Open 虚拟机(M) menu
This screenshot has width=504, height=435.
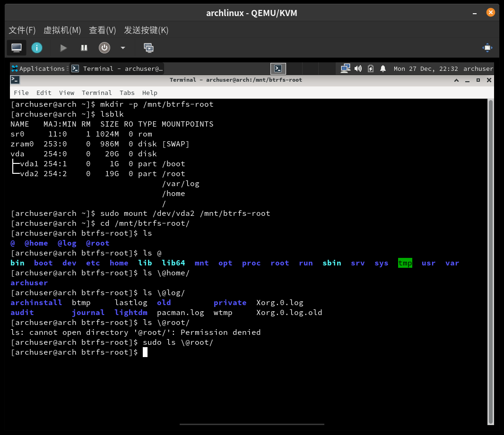point(62,30)
